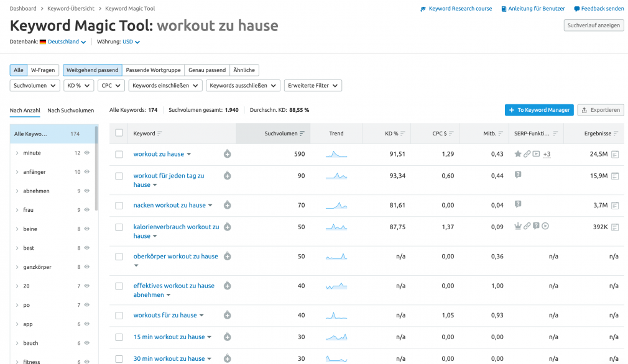Select the Alle tab
This screenshot has height=364, width=628.
click(x=19, y=70)
